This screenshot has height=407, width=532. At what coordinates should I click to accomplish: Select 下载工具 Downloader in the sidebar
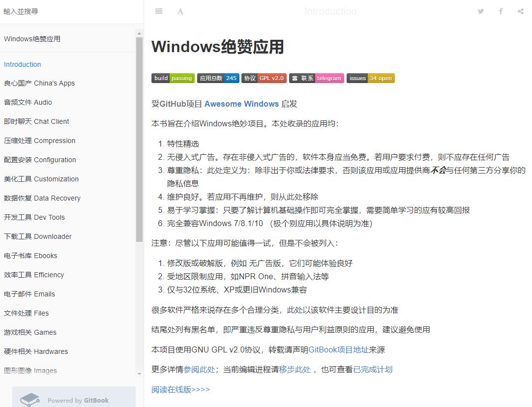(38, 236)
